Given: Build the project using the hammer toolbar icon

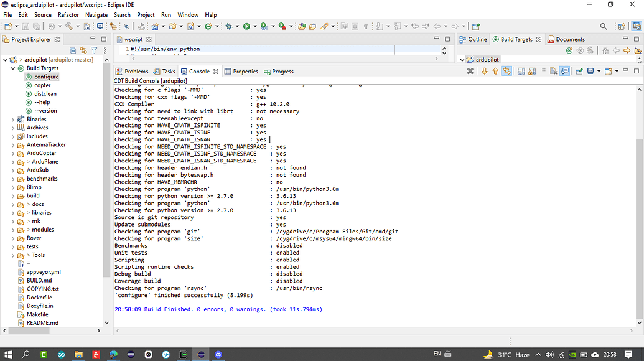Looking at the screenshot, I should (67, 26).
